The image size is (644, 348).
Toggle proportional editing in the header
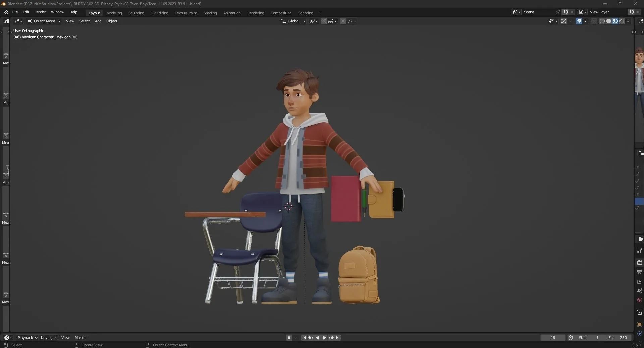point(343,21)
